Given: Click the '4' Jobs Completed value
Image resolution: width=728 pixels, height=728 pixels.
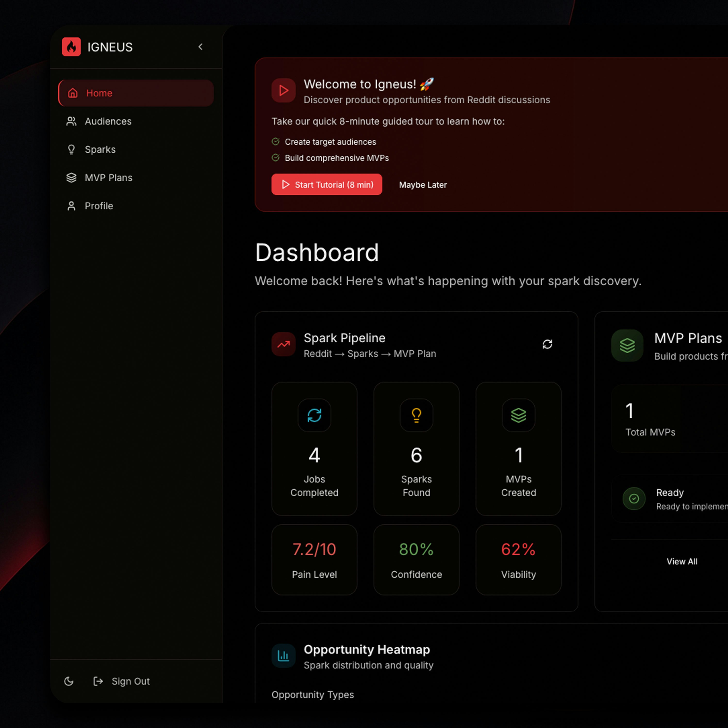Looking at the screenshot, I should (314, 455).
